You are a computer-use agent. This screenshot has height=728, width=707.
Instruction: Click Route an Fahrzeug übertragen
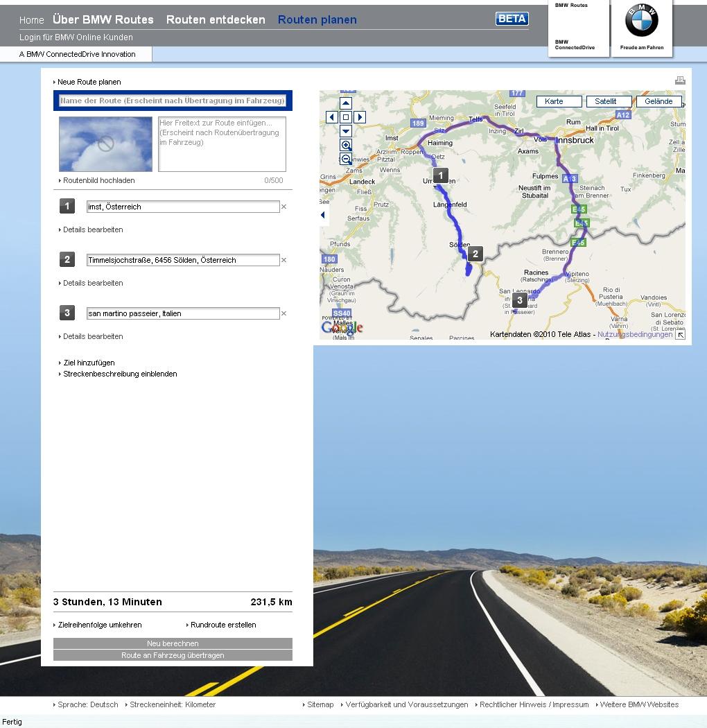tap(173, 655)
